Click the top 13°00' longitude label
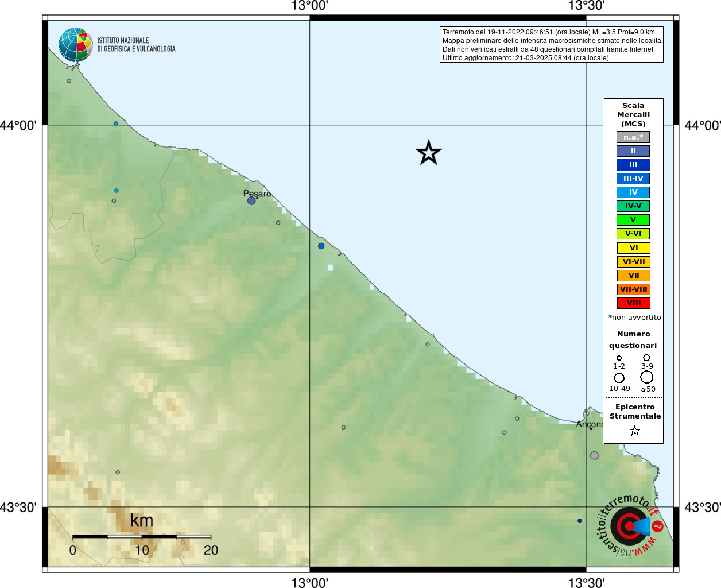The image size is (721, 588). click(310, 6)
